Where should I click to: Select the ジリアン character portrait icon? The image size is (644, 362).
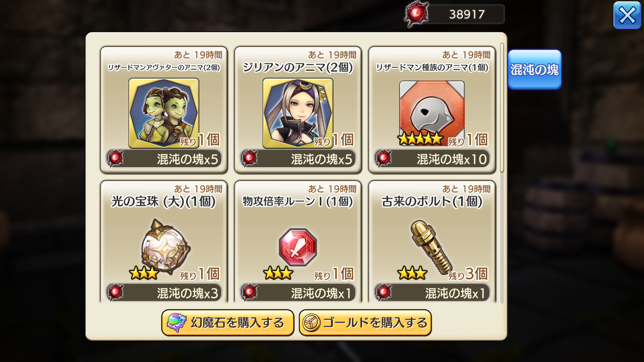point(298,113)
